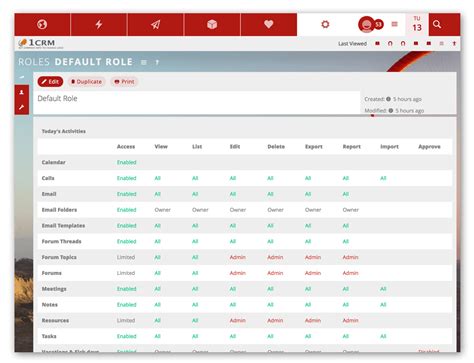Viewport: 474px width, 363px height.
Task: Select the Email Templates row label
Action: pos(63,226)
